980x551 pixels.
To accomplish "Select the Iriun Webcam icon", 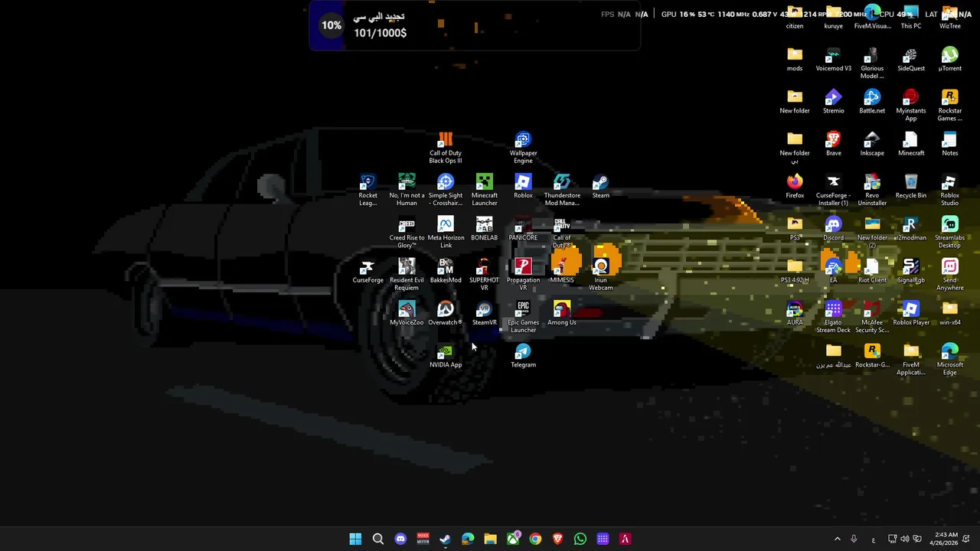I will 601,274.
